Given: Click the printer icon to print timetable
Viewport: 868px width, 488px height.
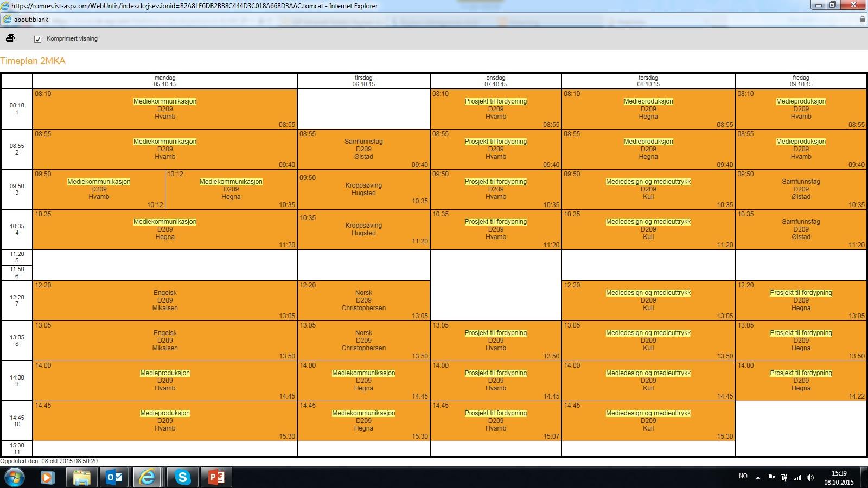Looking at the screenshot, I should pos(10,38).
